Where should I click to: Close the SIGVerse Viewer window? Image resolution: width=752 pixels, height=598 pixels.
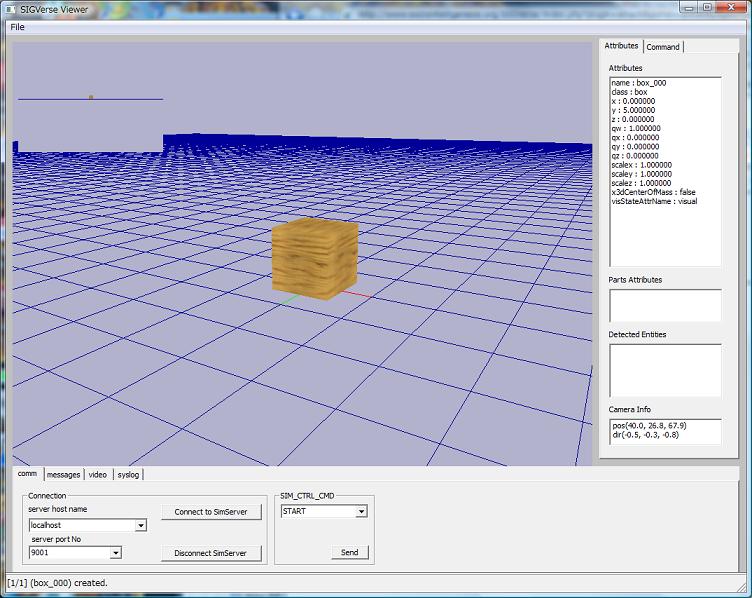click(x=731, y=7)
